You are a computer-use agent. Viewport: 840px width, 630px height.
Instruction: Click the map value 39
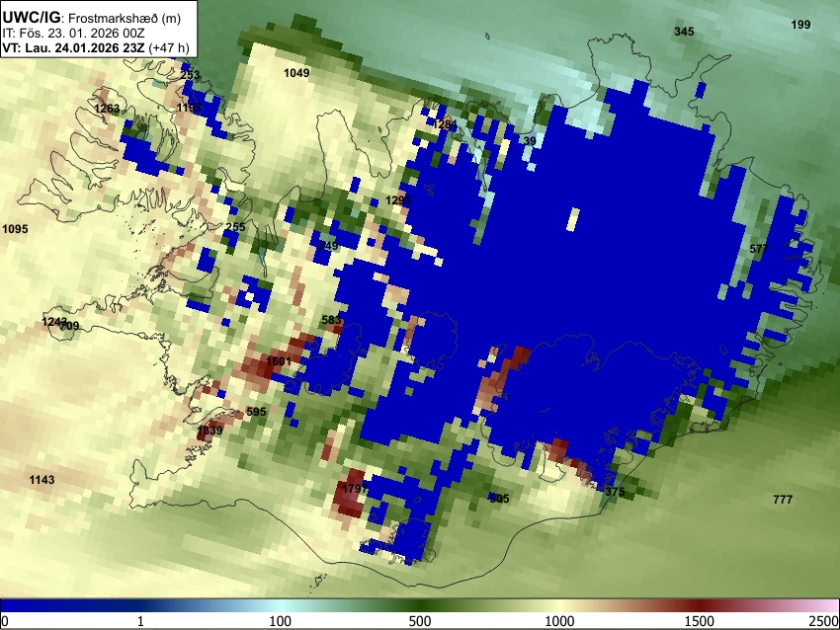tap(530, 141)
